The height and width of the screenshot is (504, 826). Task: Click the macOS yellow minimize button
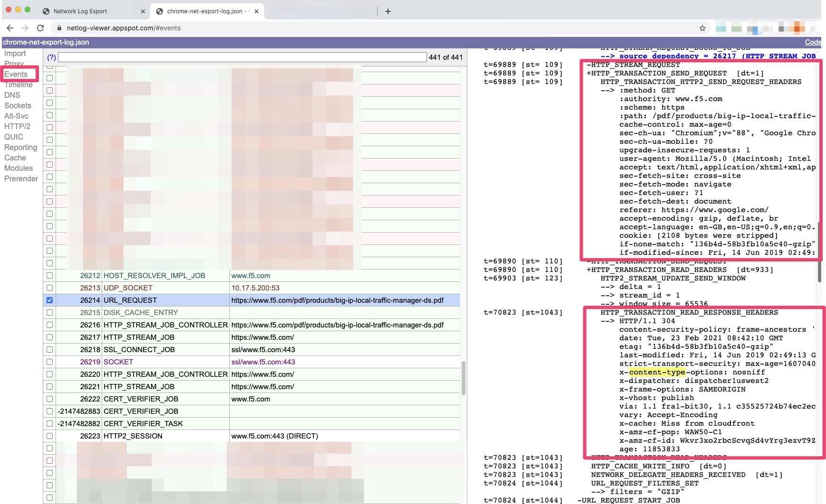click(x=18, y=9)
